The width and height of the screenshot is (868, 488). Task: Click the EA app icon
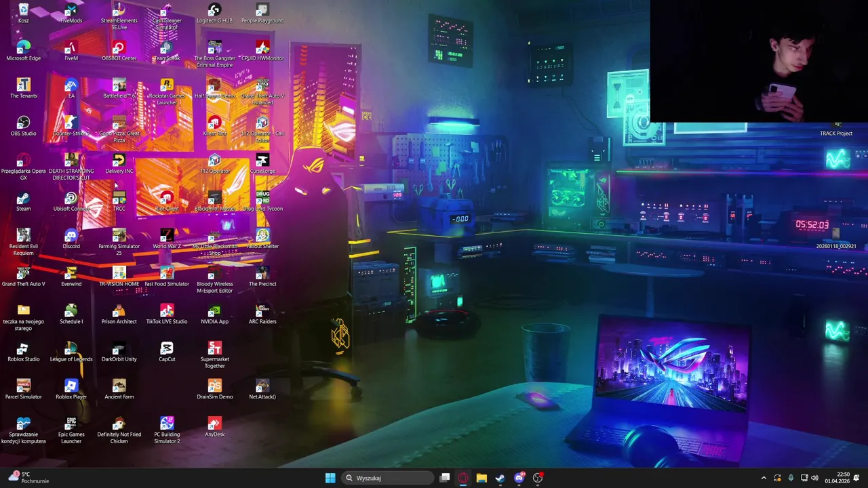tap(71, 88)
